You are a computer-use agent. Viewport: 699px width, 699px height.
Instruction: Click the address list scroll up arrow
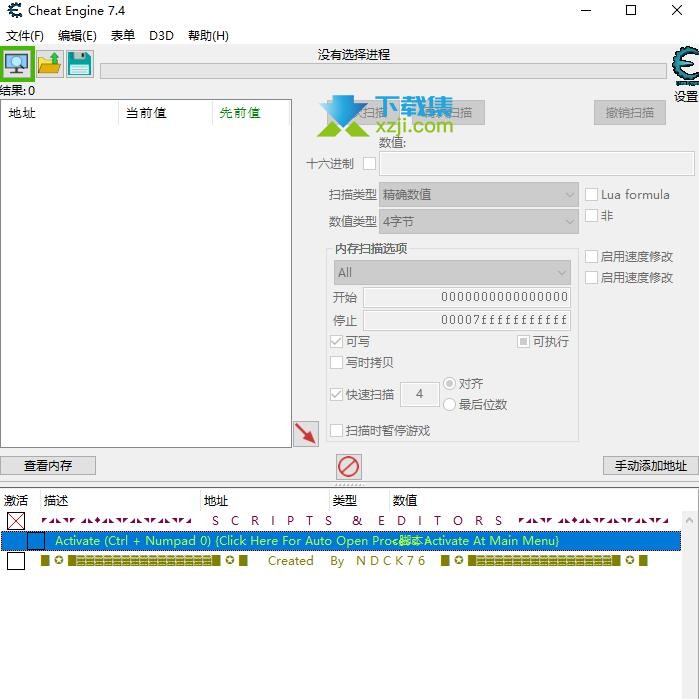689,520
